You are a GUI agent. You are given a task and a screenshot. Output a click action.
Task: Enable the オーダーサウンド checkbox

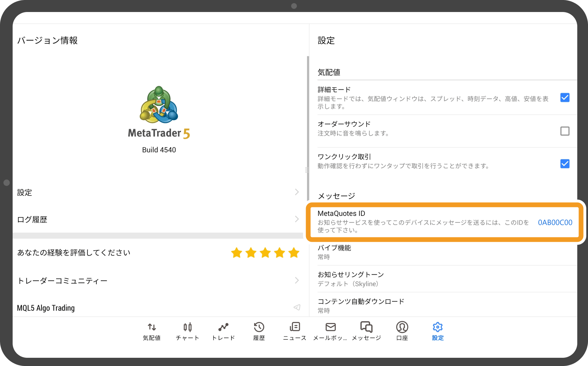click(565, 131)
